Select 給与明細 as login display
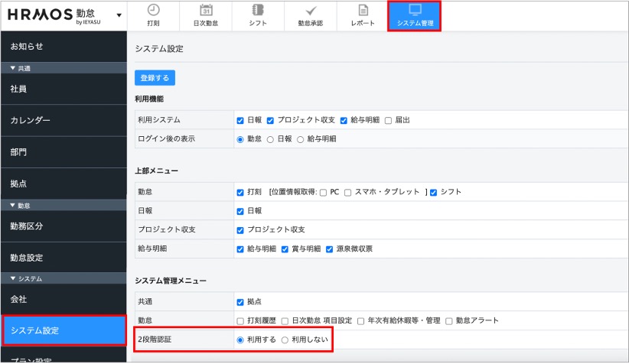The width and height of the screenshot is (629, 364). click(x=301, y=139)
